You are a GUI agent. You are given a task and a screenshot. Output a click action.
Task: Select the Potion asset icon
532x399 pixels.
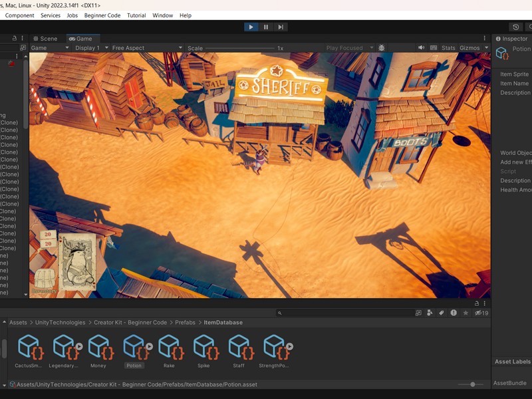(x=136, y=347)
